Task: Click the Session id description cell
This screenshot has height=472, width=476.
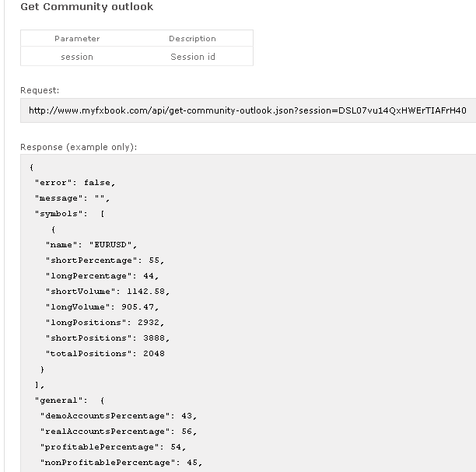Action: (193, 57)
